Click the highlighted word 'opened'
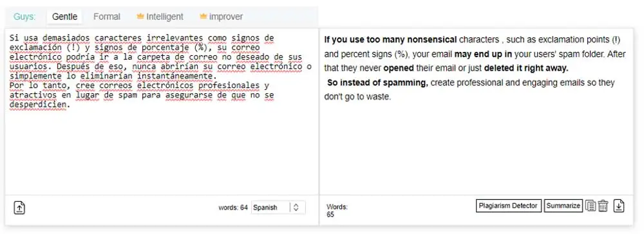Screen dimensions: 644x234 399,68
